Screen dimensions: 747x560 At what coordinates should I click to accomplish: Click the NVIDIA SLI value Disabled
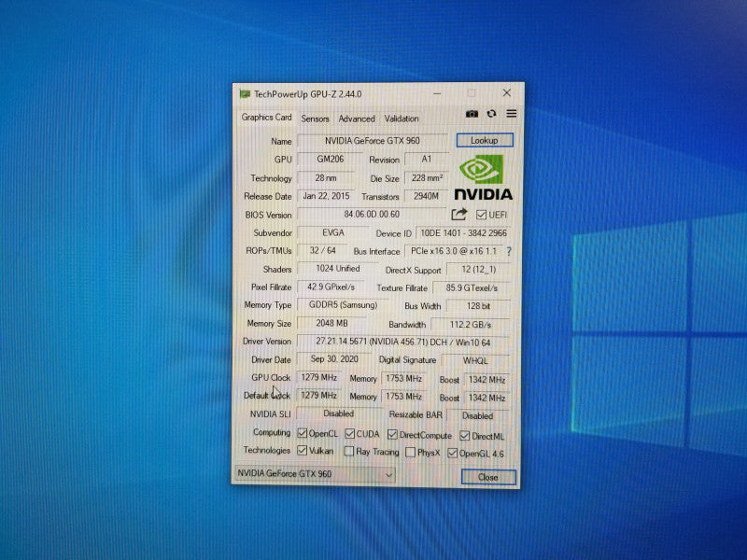339,413
